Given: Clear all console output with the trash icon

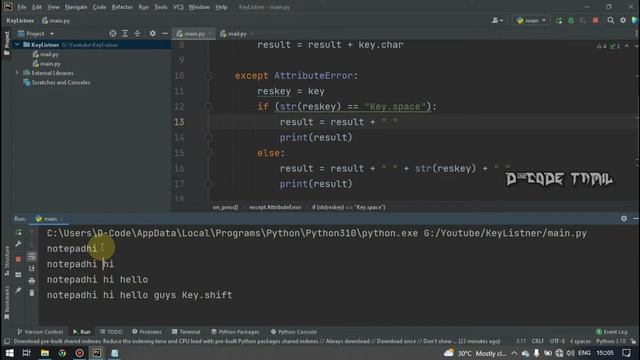Looking at the screenshot, I should (32, 293).
